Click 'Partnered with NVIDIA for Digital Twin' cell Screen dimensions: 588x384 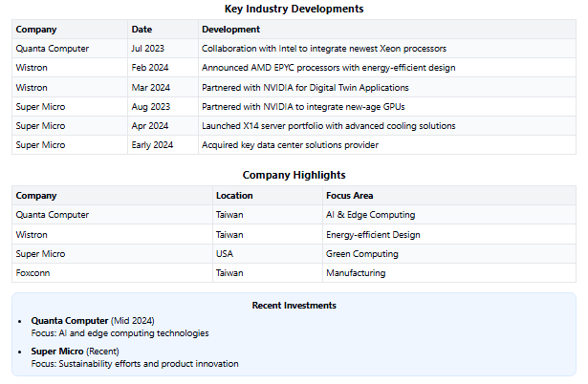[x=387, y=87]
